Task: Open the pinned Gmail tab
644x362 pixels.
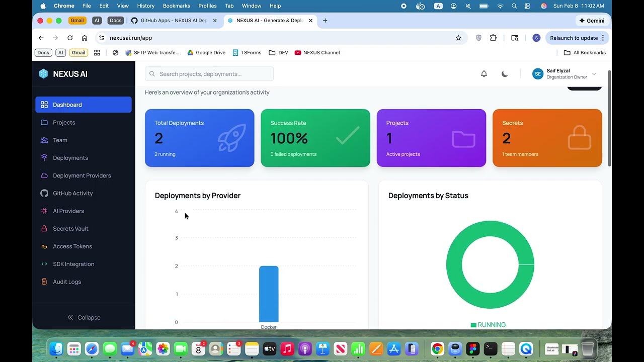Action: [x=77, y=21]
